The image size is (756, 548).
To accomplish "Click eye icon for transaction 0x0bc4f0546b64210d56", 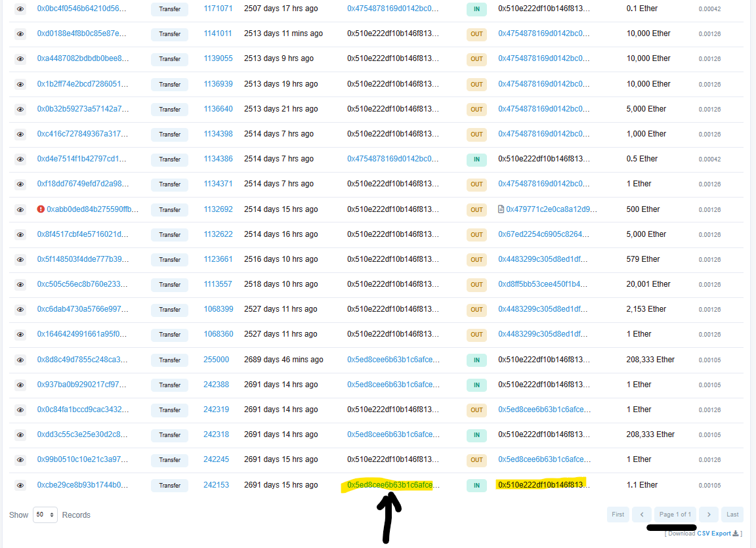I will [x=20, y=9].
